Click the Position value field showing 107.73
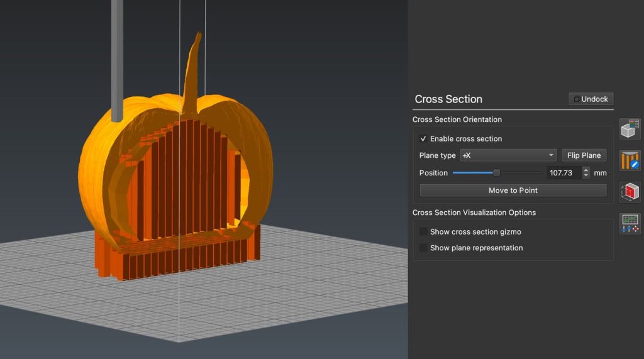Image resolution: width=644 pixels, height=359 pixels. coord(563,173)
